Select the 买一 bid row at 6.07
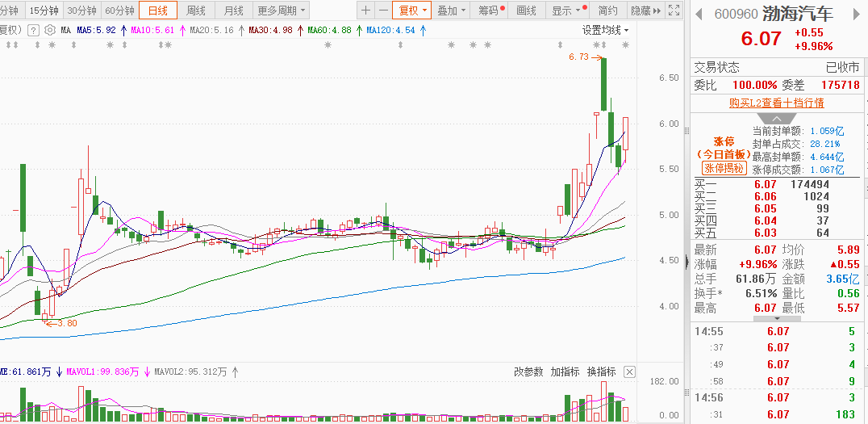Viewport: 868px width, 424px height. coord(777,184)
